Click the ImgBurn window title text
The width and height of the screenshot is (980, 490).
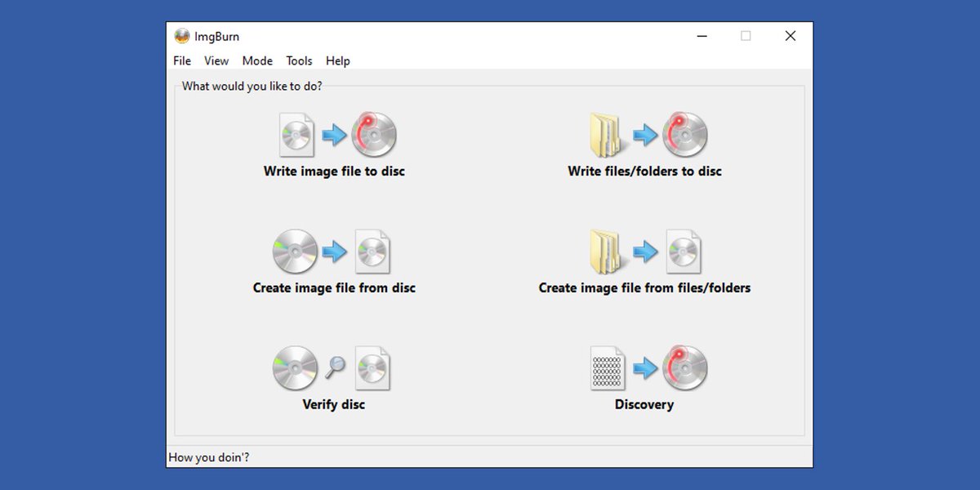[x=217, y=36]
